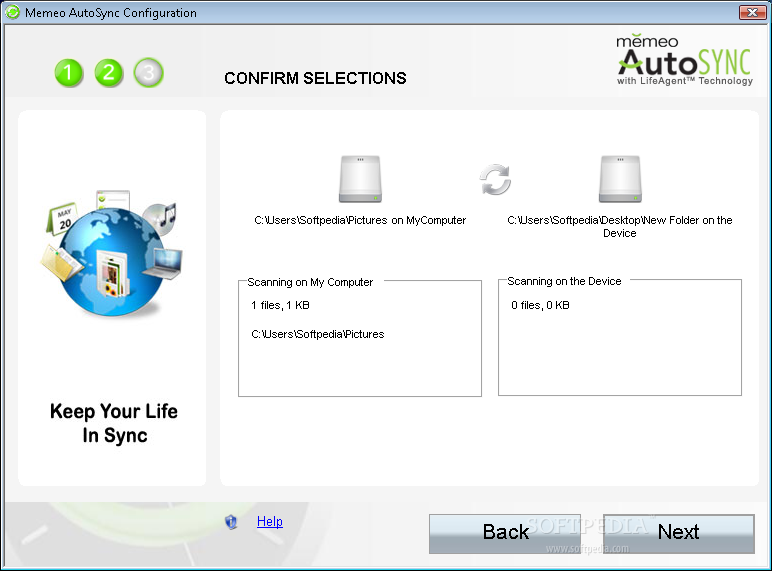Click the AutoSync title bar app icon
Viewport: 772px width, 571px height.
point(12,12)
